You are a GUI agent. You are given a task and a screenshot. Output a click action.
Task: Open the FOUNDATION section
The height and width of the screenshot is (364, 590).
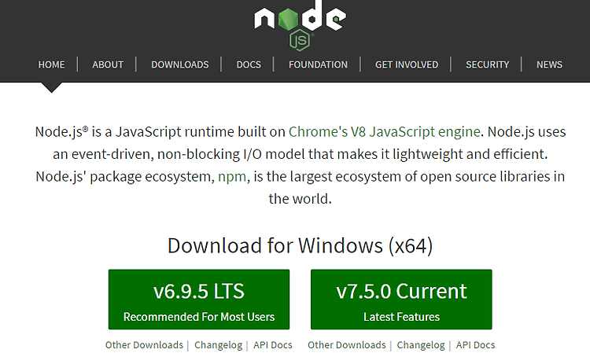click(318, 64)
